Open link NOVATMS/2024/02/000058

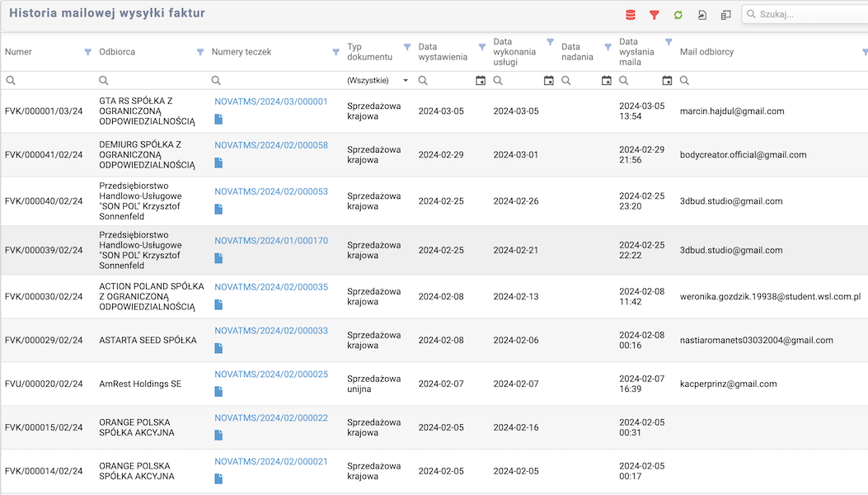pos(271,145)
